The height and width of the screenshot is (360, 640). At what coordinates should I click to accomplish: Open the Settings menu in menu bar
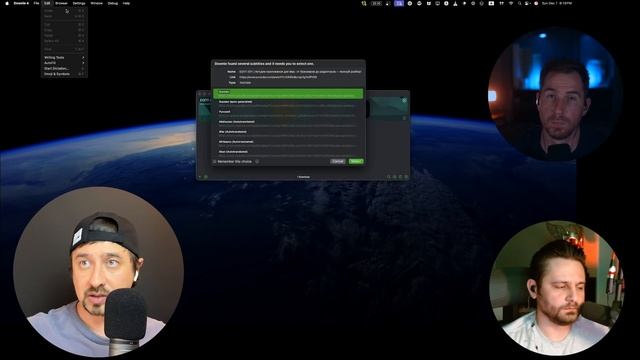(x=79, y=3)
